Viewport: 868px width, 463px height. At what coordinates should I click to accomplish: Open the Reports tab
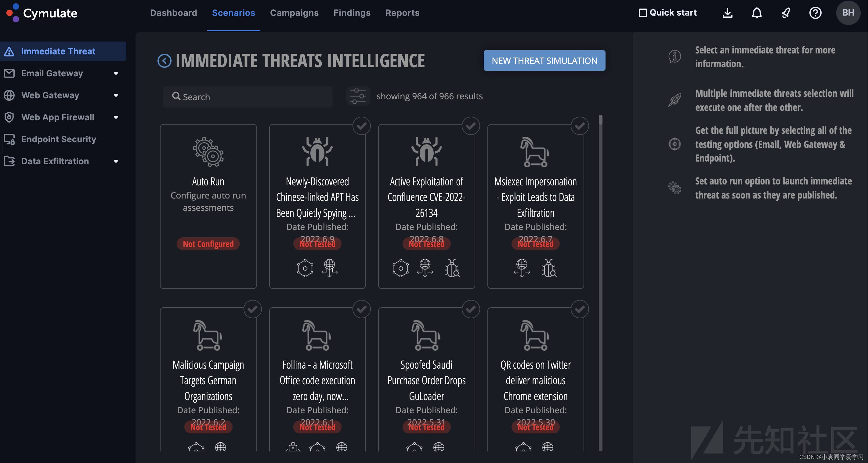click(402, 13)
